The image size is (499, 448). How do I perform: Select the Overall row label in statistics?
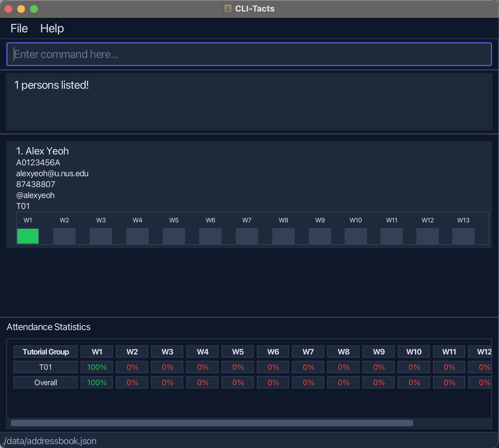45,382
